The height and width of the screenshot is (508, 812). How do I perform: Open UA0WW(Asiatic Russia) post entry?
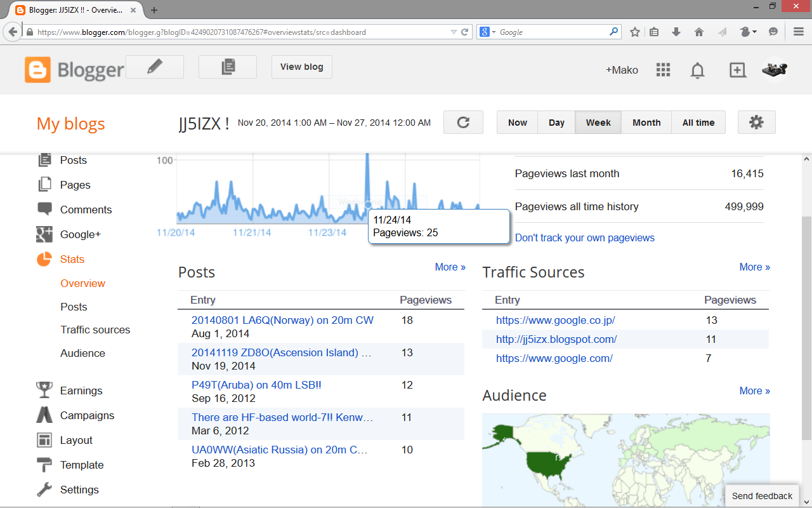coord(280,450)
